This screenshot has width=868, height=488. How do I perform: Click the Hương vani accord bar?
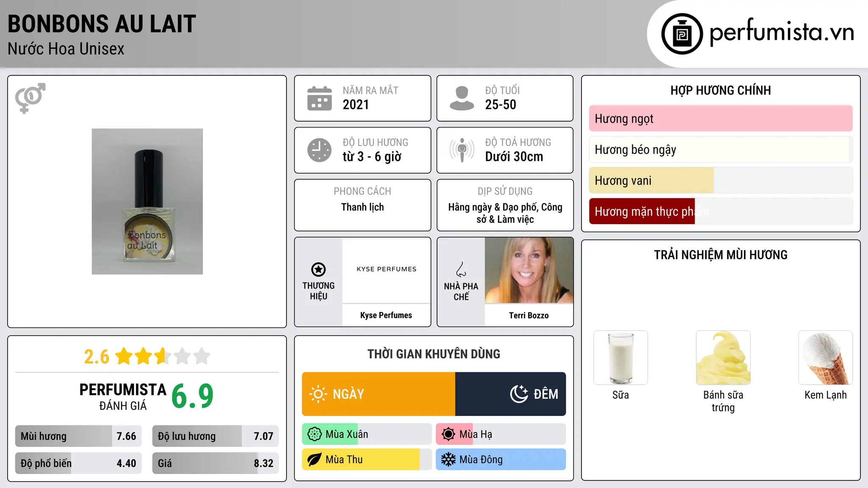pos(721,180)
